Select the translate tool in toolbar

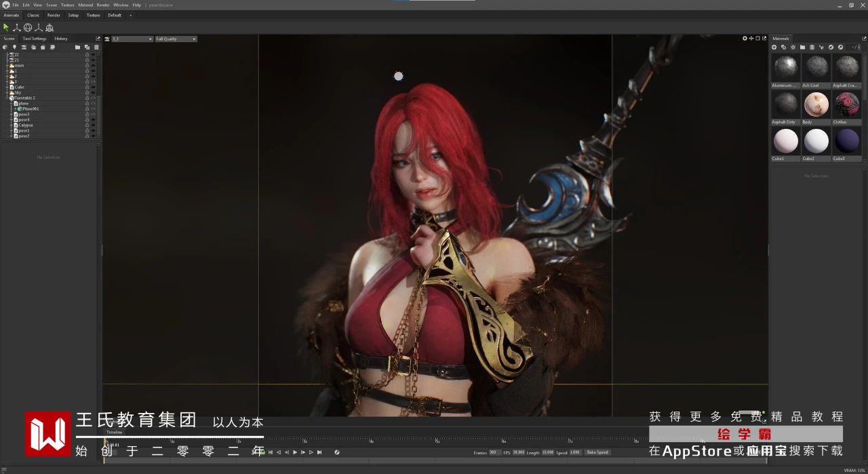click(17, 27)
